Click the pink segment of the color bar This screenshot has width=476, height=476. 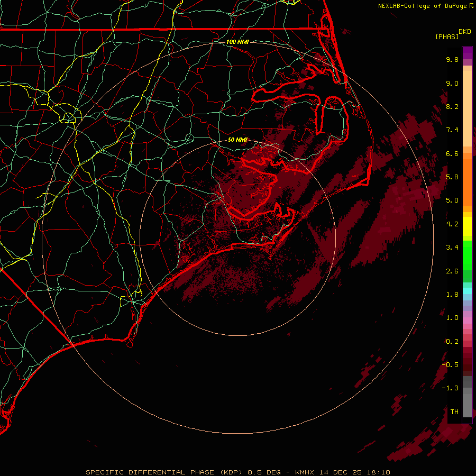click(467, 321)
